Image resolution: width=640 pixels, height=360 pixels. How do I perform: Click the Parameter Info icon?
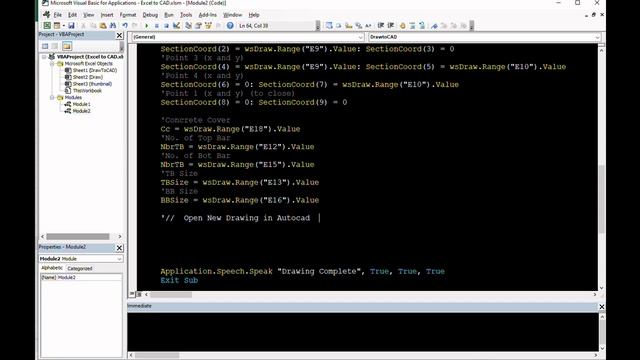pos(359,26)
